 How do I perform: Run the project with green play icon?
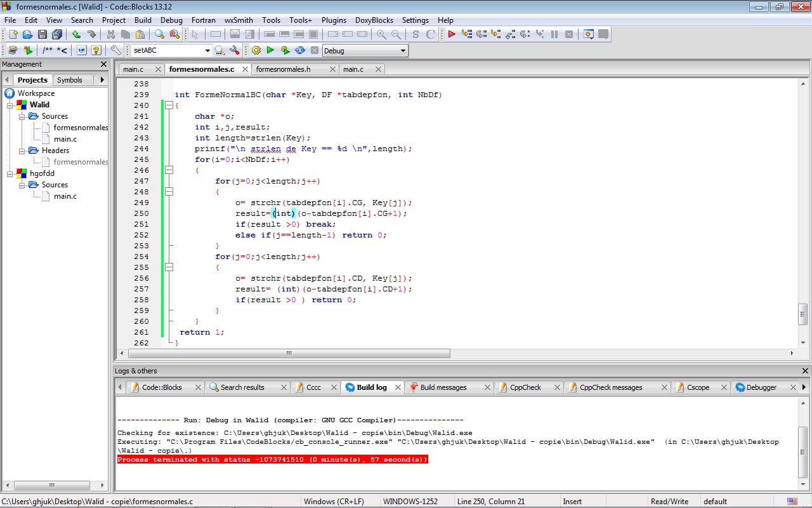pos(270,50)
